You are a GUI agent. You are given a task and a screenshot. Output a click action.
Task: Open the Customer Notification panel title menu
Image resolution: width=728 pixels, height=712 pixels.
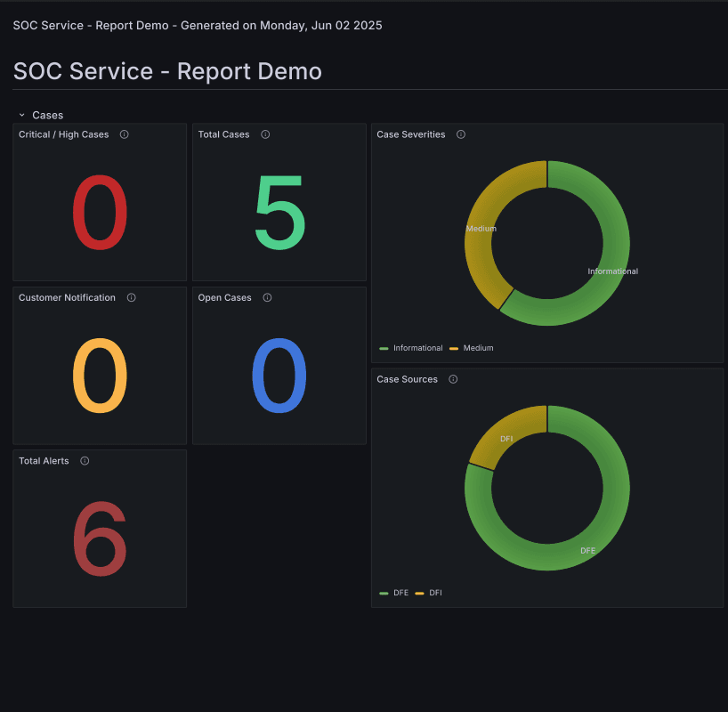[x=67, y=297]
